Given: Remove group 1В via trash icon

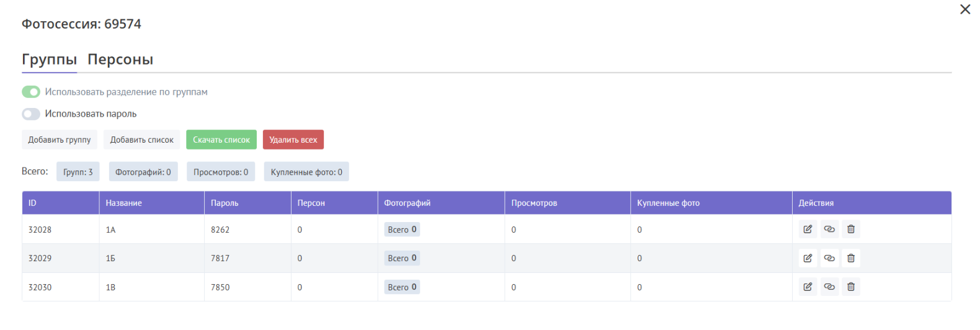Looking at the screenshot, I should point(851,287).
